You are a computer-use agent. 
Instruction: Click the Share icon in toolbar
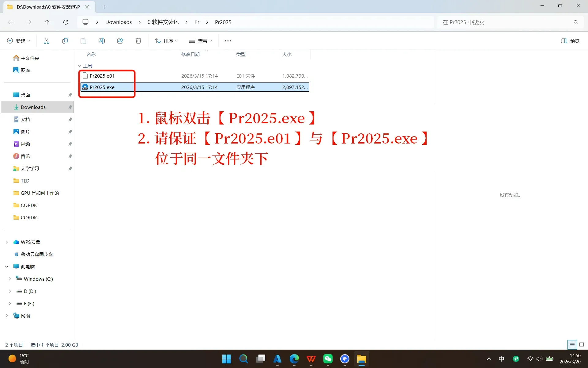coord(120,41)
